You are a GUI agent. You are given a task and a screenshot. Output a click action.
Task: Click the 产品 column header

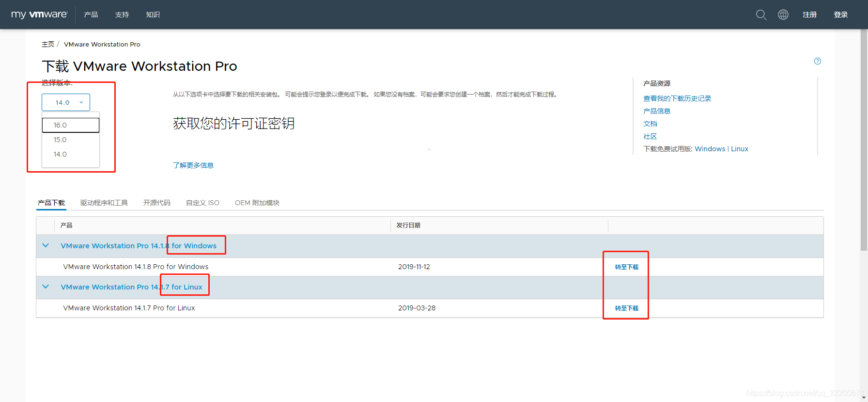click(x=66, y=225)
